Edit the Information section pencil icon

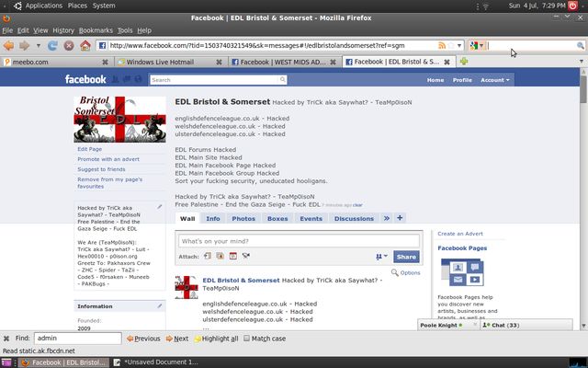pyautogui.click(x=159, y=305)
